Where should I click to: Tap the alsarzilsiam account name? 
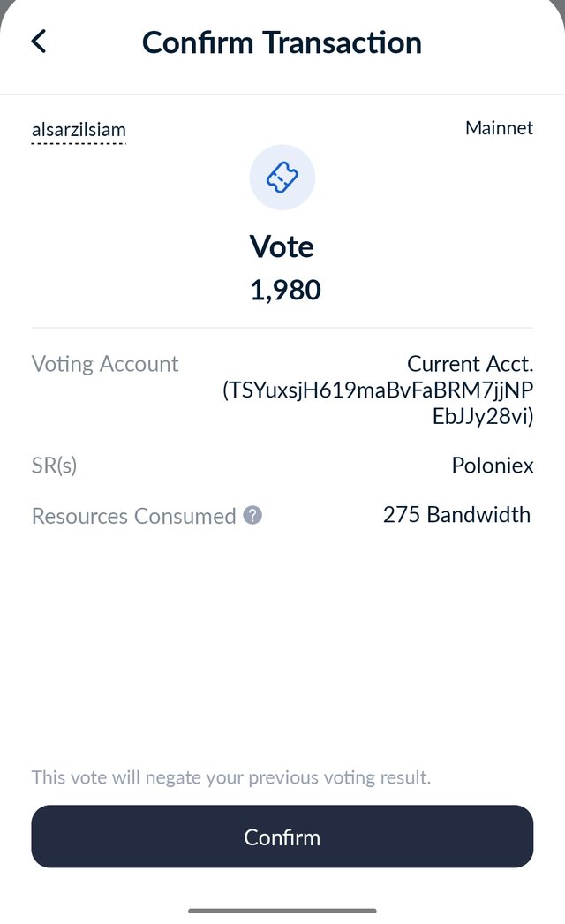tap(79, 130)
